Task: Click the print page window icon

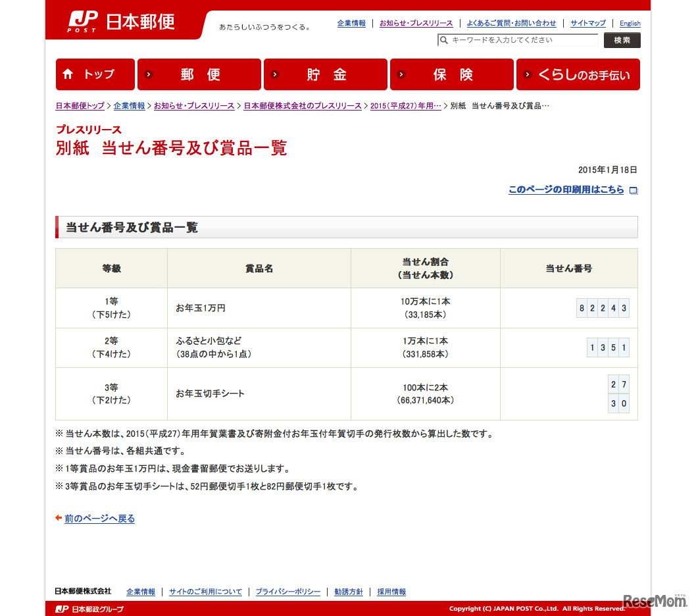Action: point(634,191)
